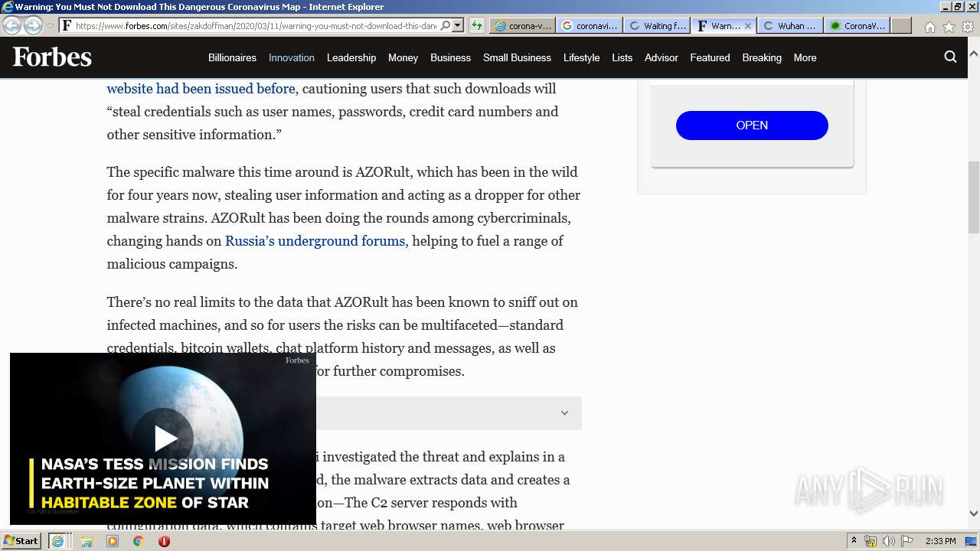The width and height of the screenshot is (980, 551).
Task: Click the blue OPEN button
Action: point(752,126)
